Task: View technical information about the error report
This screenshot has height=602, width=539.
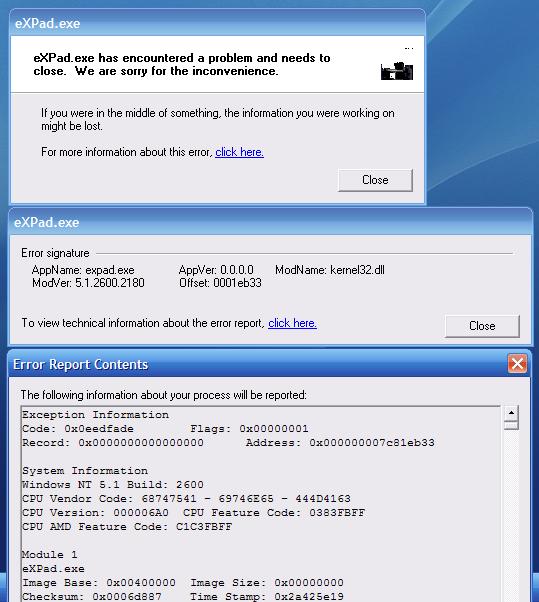Action: click(x=292, y=323)
